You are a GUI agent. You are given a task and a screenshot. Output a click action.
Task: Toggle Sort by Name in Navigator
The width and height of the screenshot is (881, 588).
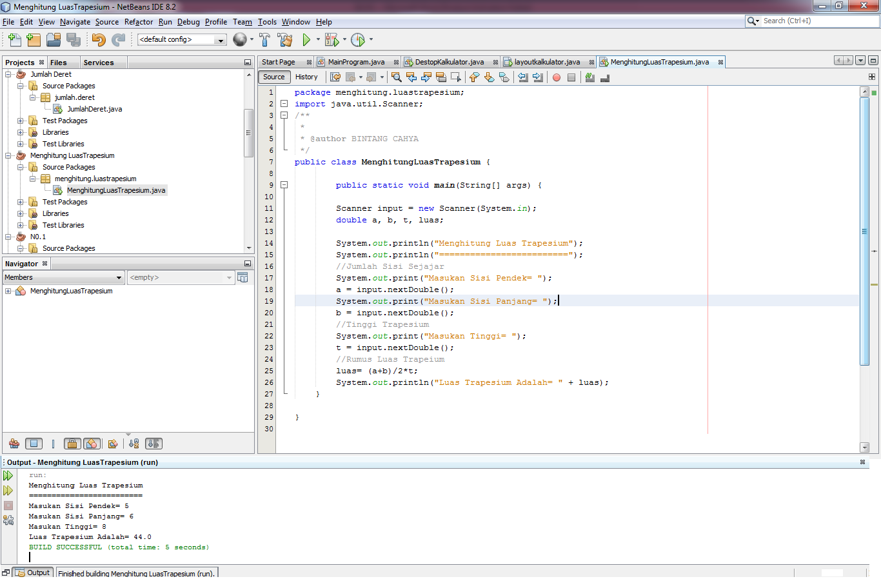(134, 444)
